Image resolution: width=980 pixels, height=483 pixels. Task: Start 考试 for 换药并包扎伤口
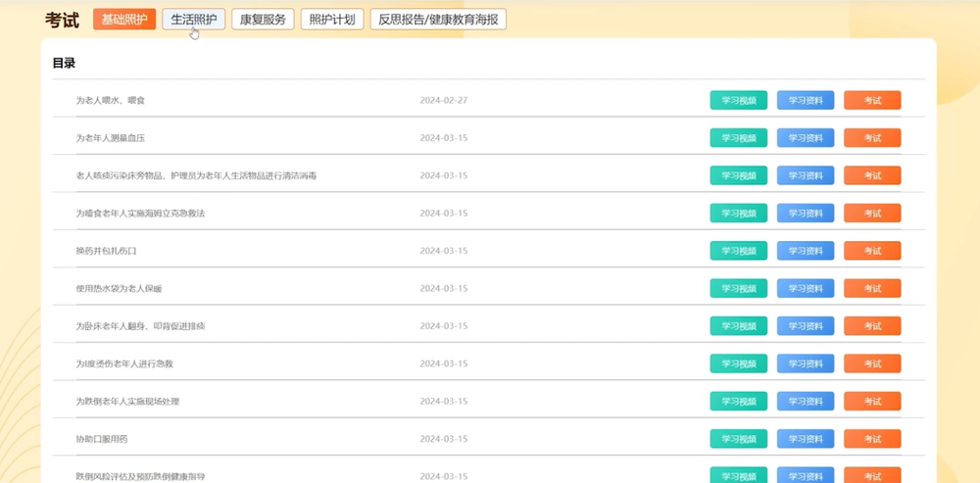pos(872,251)
